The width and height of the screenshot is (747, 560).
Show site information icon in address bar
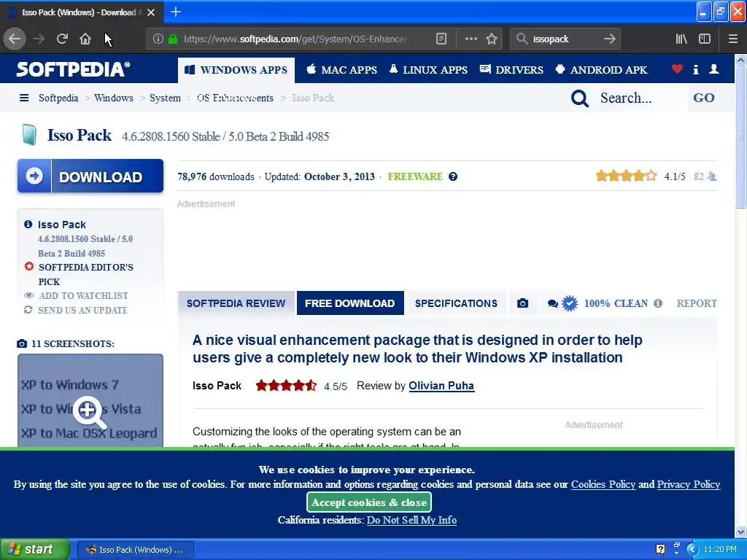[x=158, y=39]
